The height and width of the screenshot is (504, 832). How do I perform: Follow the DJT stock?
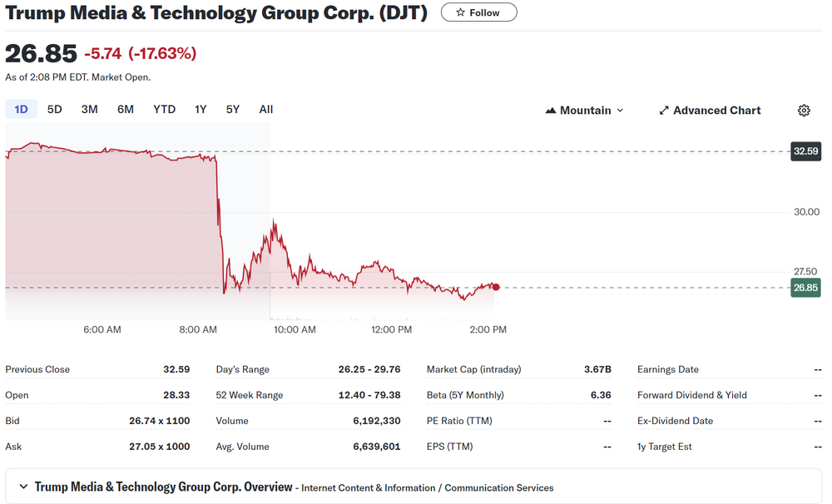tap(478, 12)
